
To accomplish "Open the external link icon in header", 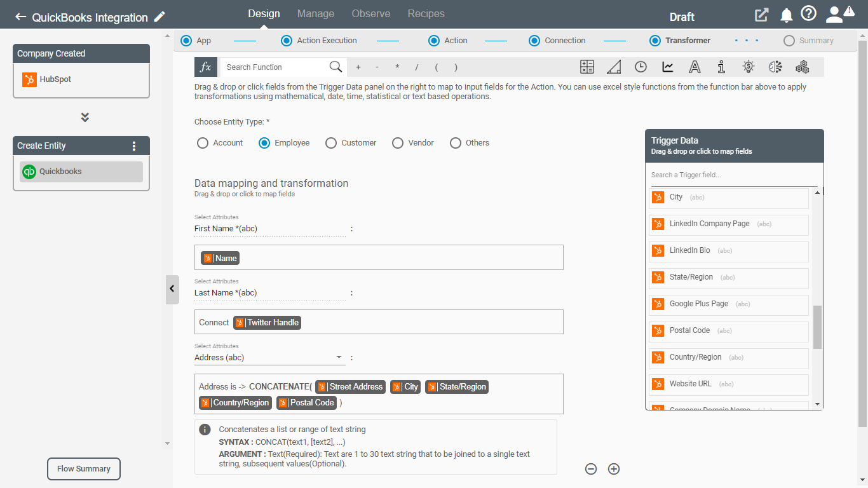I will pos(761,15).
